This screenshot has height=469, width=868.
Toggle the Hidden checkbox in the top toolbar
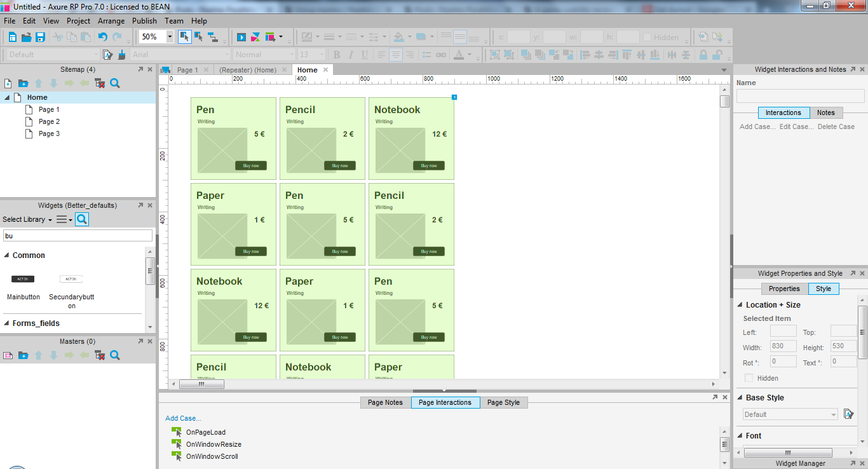pos(647,37)
